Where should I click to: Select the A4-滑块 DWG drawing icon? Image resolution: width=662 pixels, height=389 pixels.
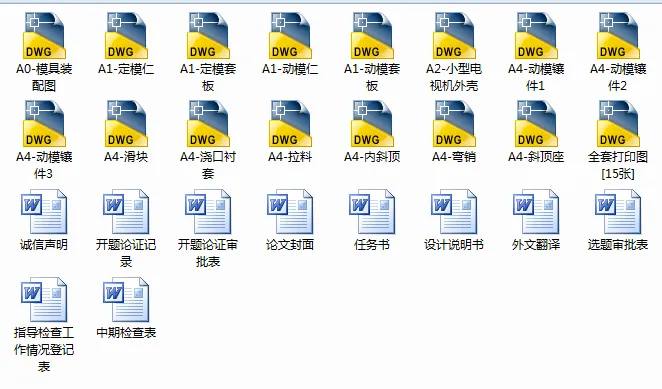coord(126,123)
